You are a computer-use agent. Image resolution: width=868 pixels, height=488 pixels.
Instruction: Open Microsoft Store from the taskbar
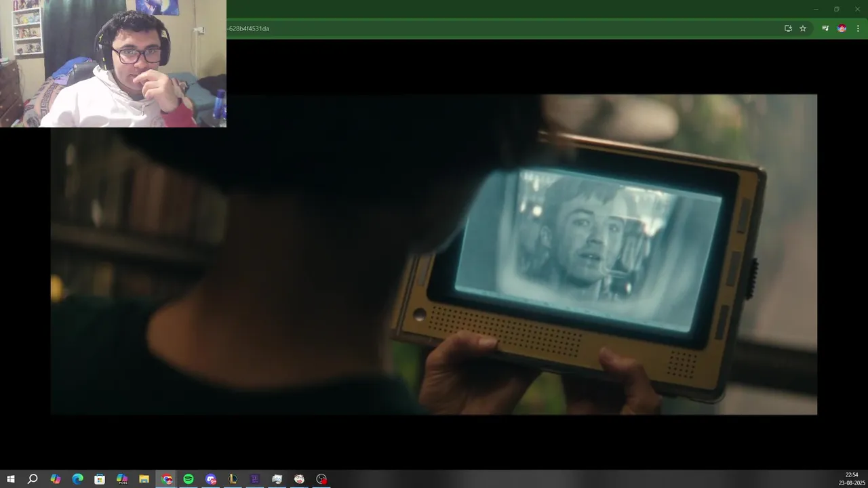(100, 479)
